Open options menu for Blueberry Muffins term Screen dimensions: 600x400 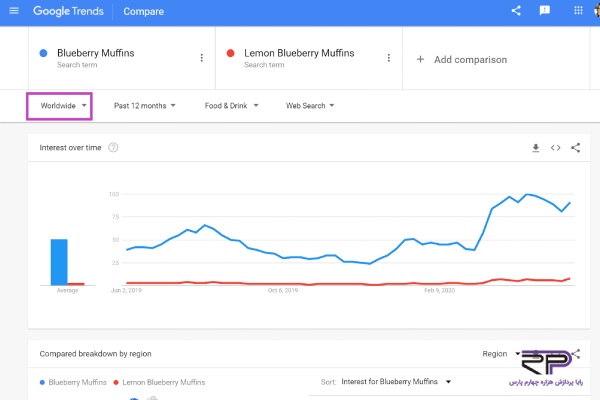pos(202,58)
